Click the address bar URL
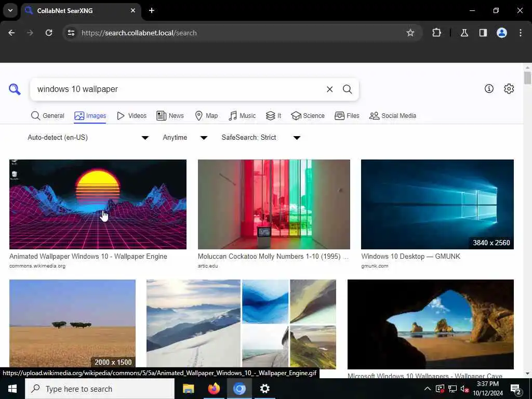The image size is (532, 399). (139, 33)
